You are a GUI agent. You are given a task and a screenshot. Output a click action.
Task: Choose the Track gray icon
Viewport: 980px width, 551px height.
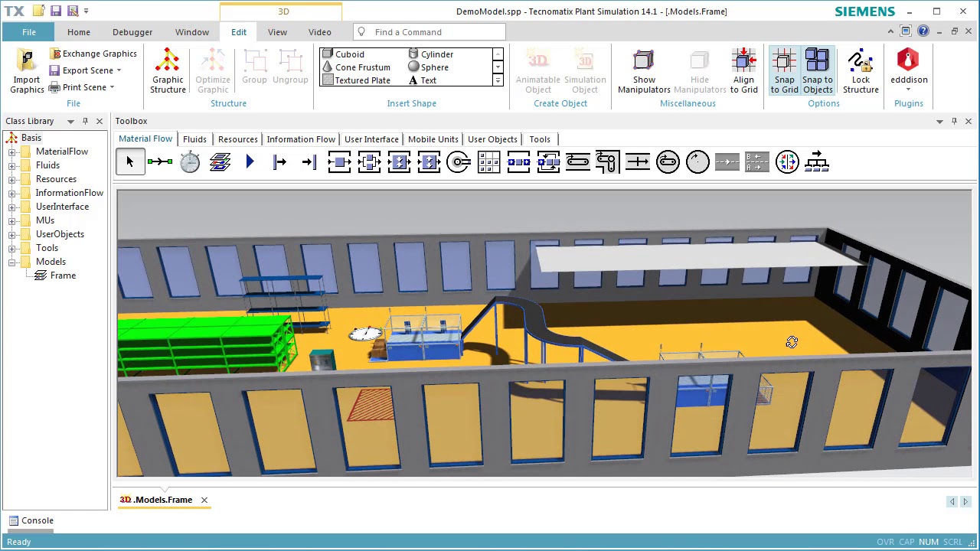point(727,161)
